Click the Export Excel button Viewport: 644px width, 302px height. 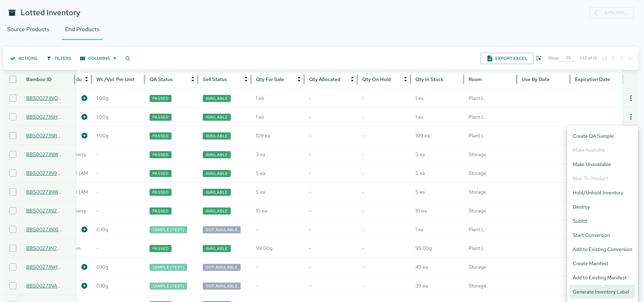(507, 58)
